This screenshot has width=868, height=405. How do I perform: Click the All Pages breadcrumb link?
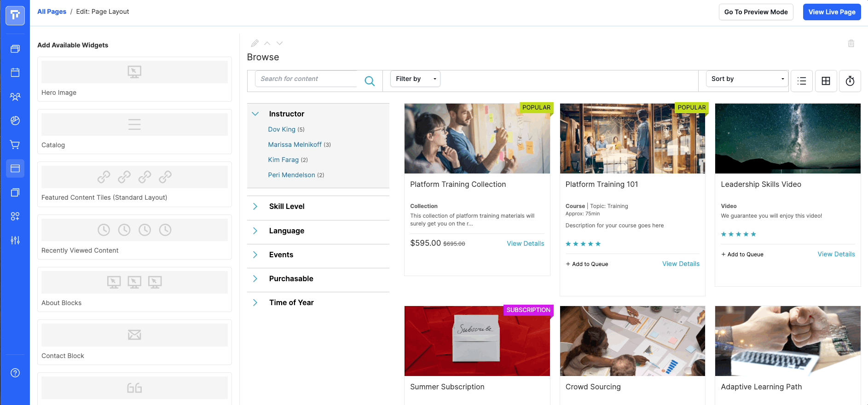52,12
